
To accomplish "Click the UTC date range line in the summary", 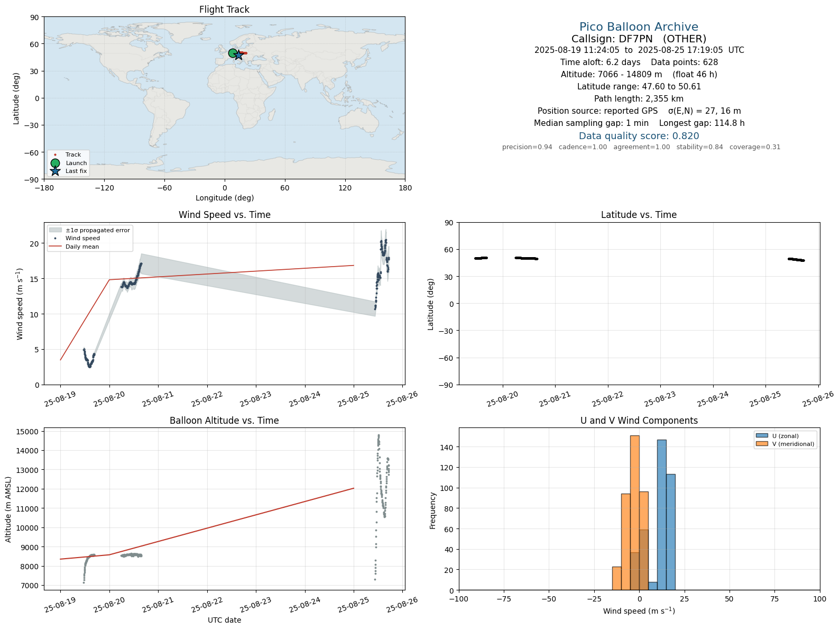I will (639, 50).
